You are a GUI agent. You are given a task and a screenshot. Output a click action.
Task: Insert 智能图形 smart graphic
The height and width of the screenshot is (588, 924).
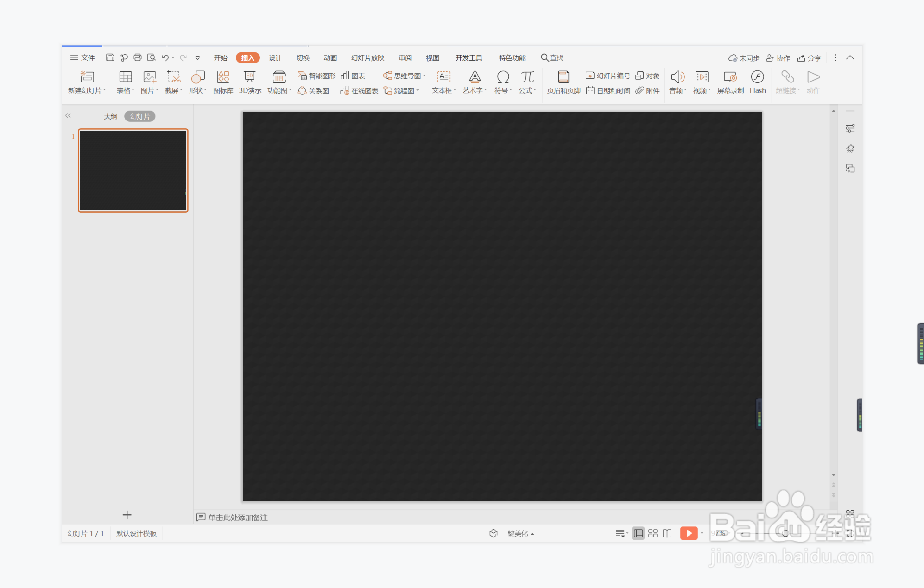click(x=316, y=76)
